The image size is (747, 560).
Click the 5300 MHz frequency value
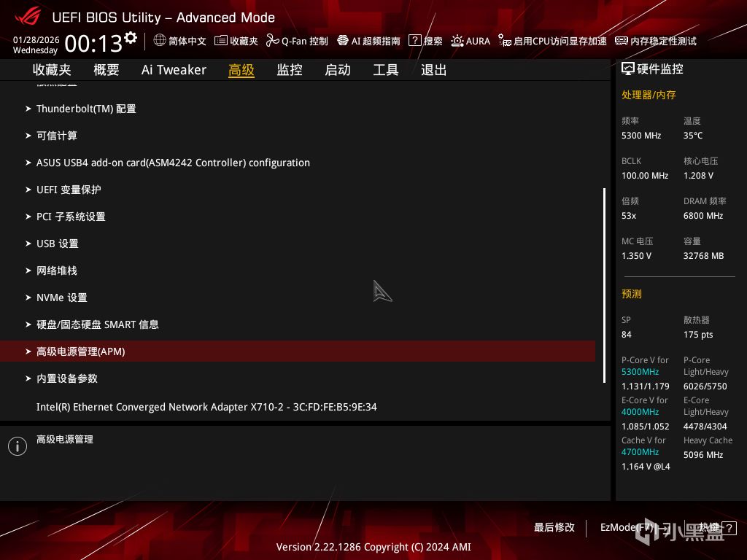pos(641,136)
